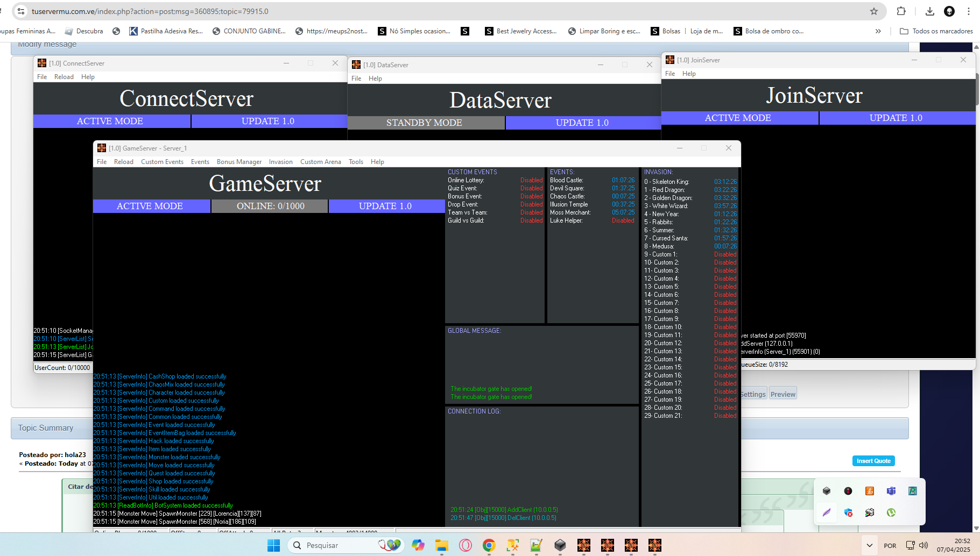Click black cube tray icon
Viewport: 980px width, 556px height.
(827, 491)
